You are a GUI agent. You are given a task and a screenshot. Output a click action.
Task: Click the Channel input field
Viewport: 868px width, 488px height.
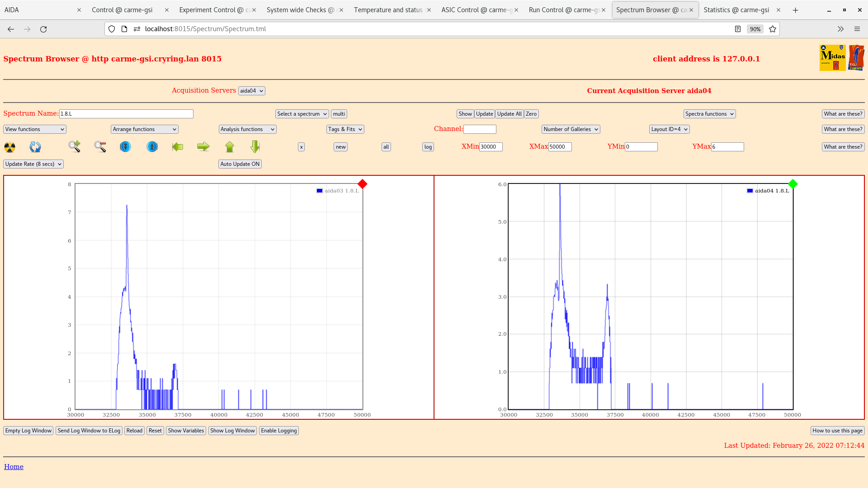(480, 129)
